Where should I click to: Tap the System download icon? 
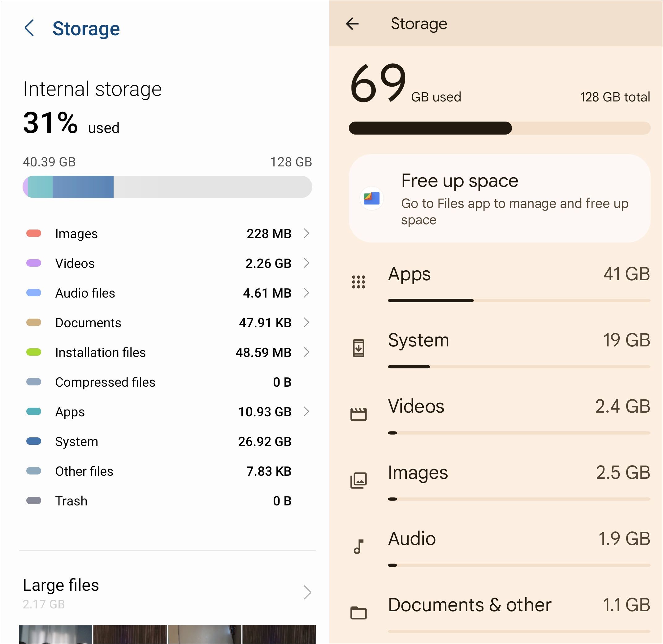click(358, 348)
